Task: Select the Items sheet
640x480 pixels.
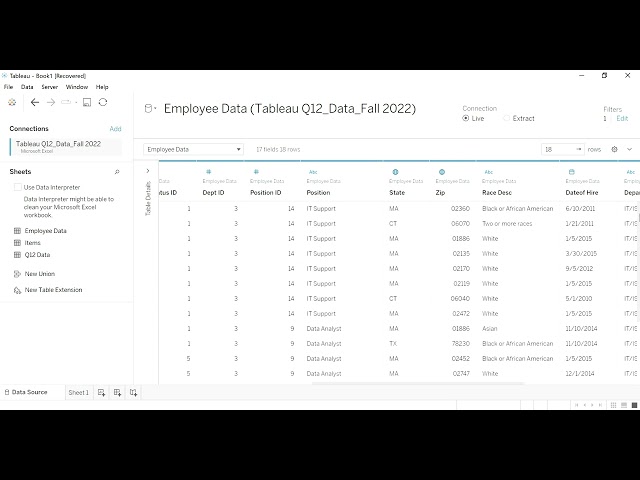Action: tap(33, 243)
